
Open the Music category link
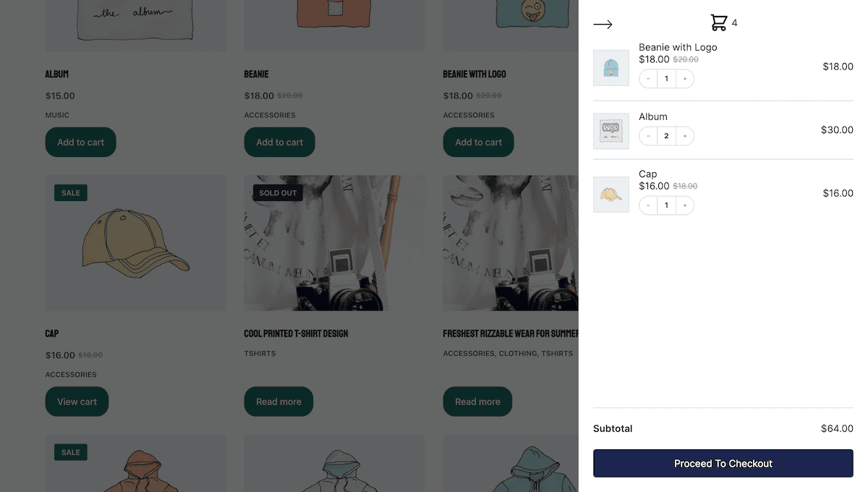57,115
